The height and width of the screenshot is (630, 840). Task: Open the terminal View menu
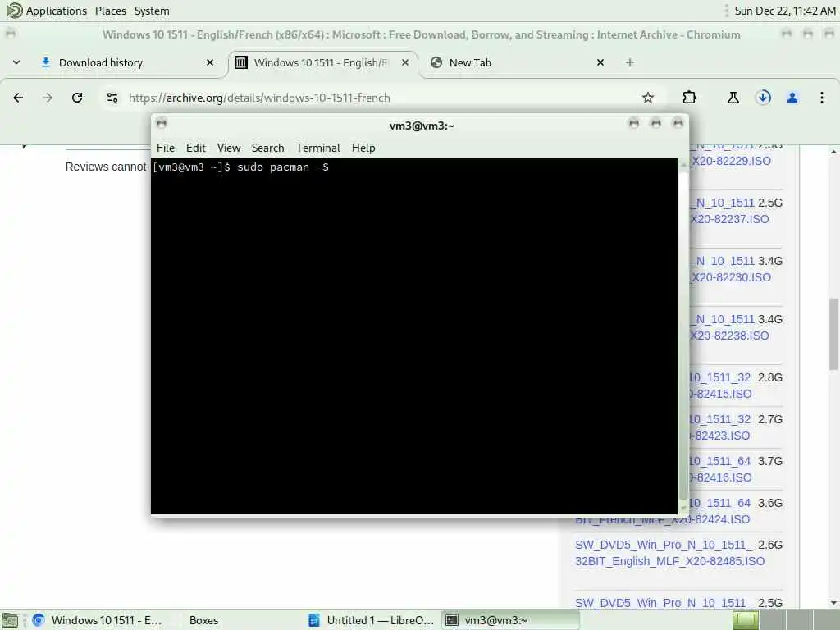point(229,148)
